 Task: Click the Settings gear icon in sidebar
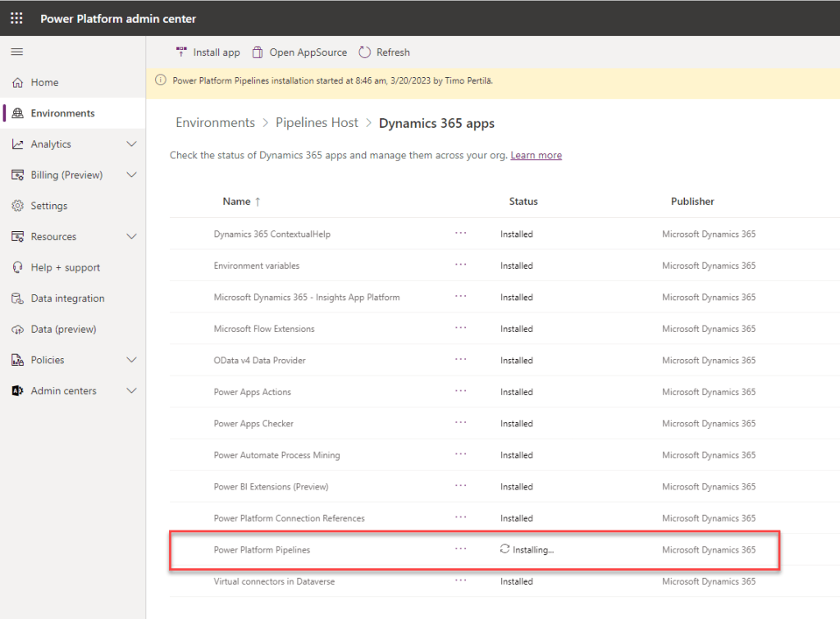[x=17, y=206]
